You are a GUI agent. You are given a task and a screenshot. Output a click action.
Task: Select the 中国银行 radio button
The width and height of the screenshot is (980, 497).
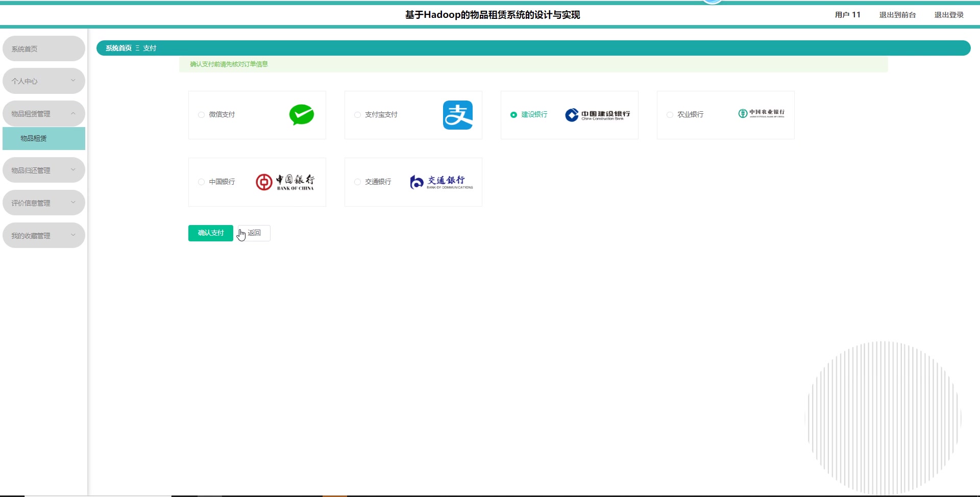tap(201, 182)
